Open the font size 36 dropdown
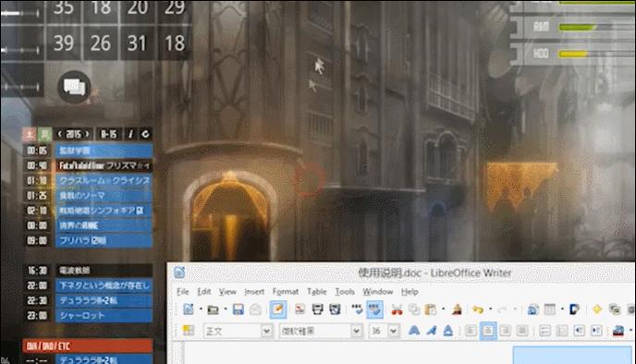Image resolution: width=636 pixels, height=364 pixels. [x=394, y=331]
